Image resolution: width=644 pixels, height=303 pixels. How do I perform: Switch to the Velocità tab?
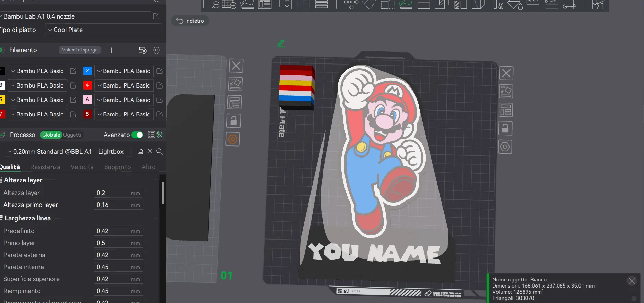click(x=82, y=167)
